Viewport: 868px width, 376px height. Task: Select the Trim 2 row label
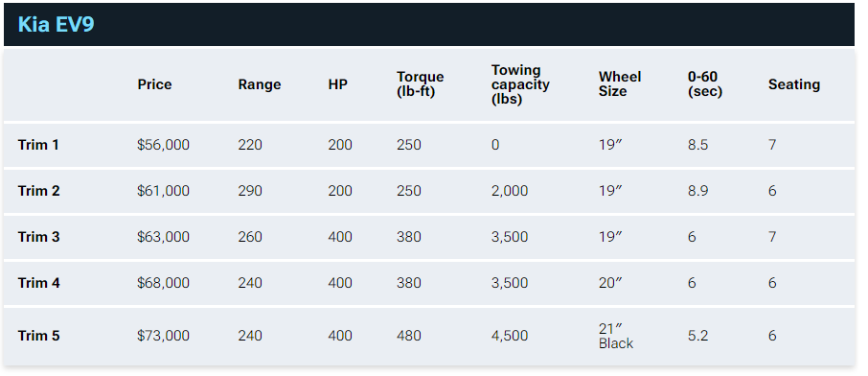[x=38, y=191]
